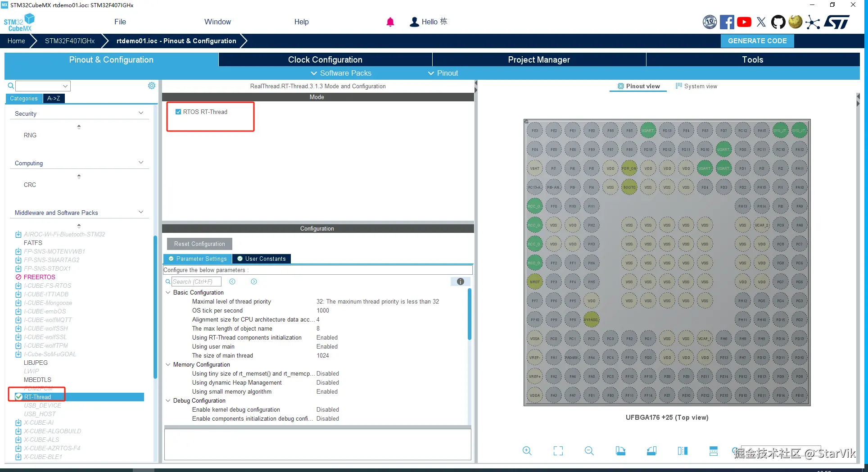Toggle the RTOS RT-Thread checkbox
Viewport: 868px width, 472px height.
[178, 112]
